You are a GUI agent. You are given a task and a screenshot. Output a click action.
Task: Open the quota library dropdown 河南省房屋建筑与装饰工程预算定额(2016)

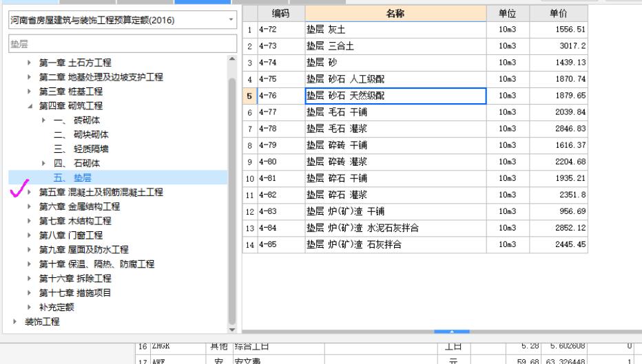tap(231, 20)
